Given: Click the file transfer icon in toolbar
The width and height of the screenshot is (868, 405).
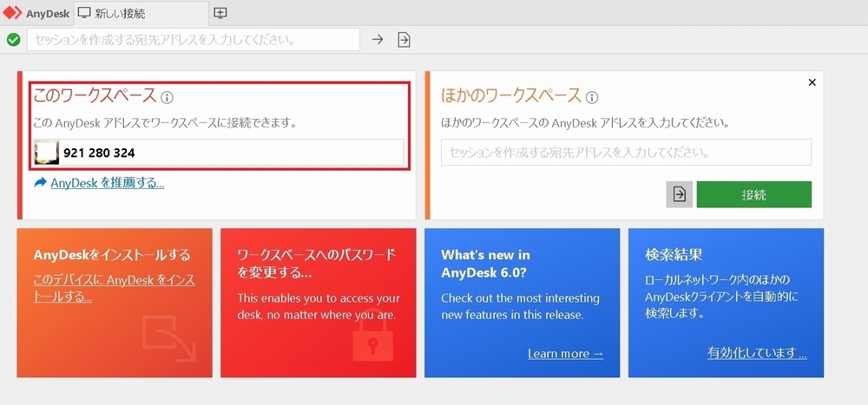Looking at the screenshot, I should (404, 40).
